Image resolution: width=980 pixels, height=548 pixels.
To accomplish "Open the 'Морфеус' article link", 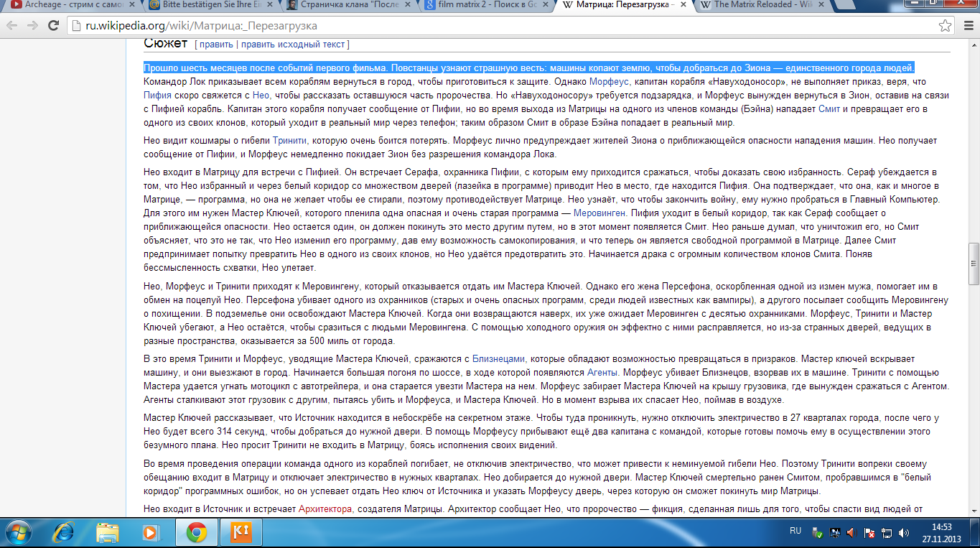I will click(x=609, y=82).
